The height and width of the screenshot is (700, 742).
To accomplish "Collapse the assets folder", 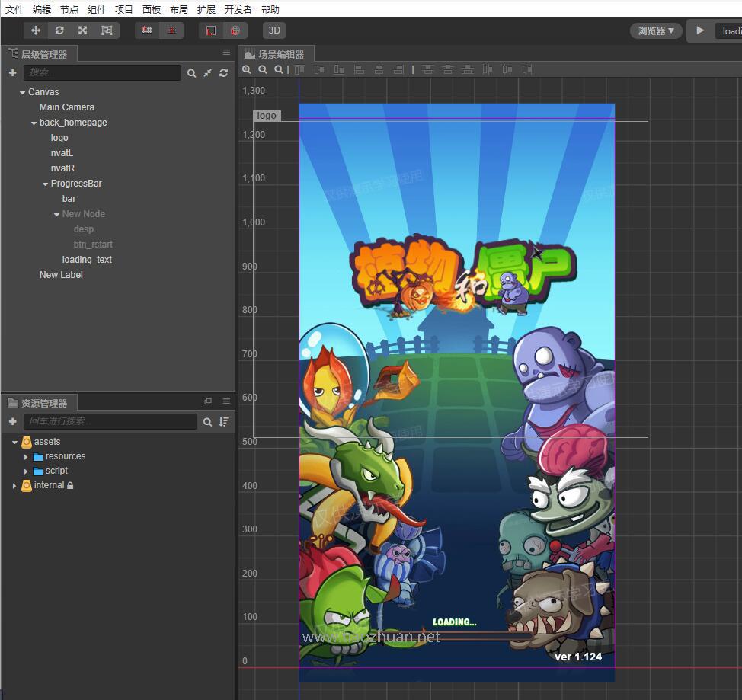I will (x=14, y=442).
